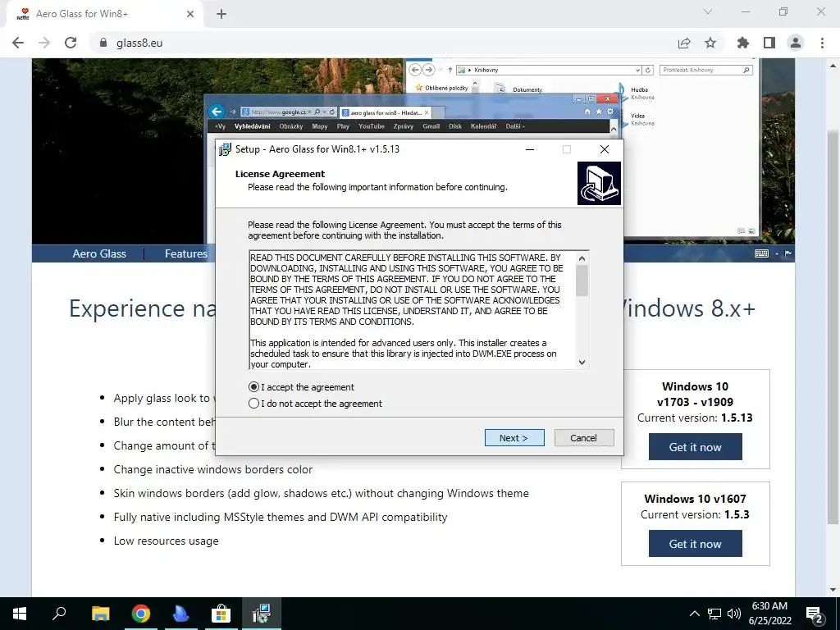The height and width of the screenshot is (630, 840).
Task: Click 'Change inactive windows borders color' text
Action: [212, 469]
